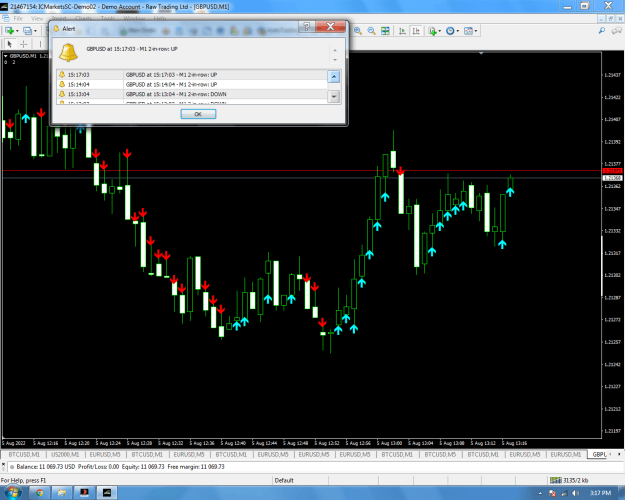Viewport: 625px width, 500px height.
Task: Open Chrome from the taskbar
Action: pos(39,493)
